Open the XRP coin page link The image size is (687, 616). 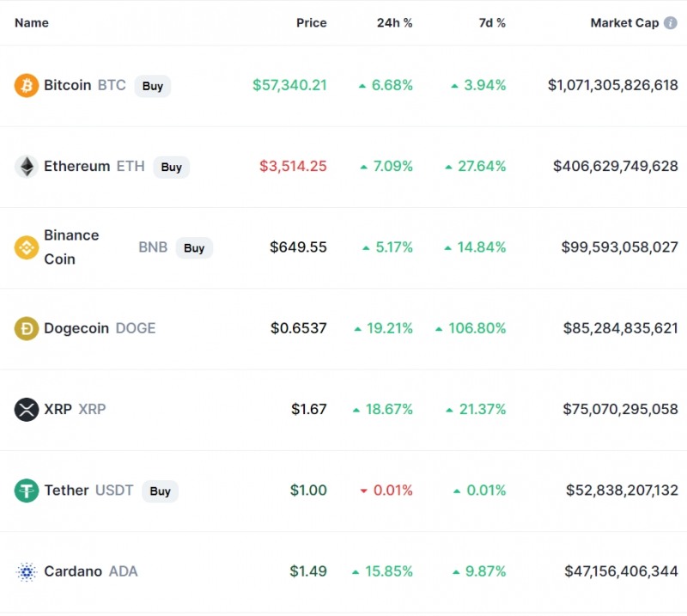(x=58, y=410)
